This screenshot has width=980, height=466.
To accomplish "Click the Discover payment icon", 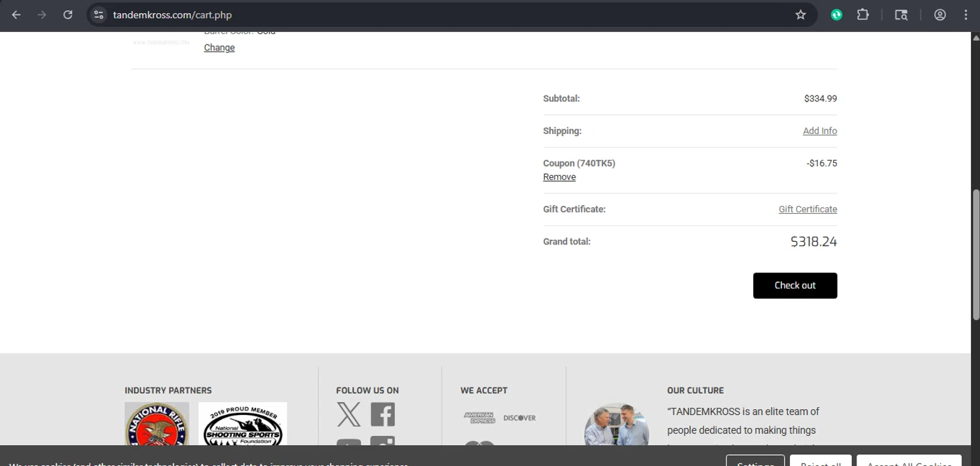I will point(519,418).
